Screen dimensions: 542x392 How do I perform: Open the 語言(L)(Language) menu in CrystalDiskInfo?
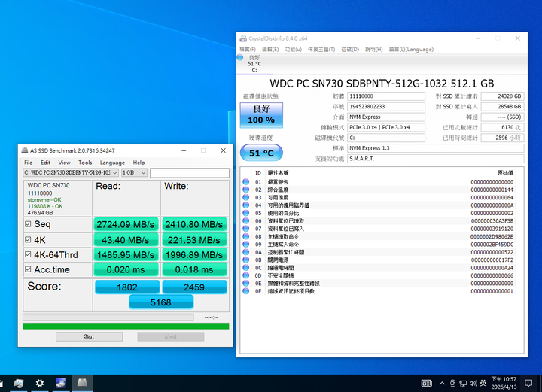[x=411, y=50]
